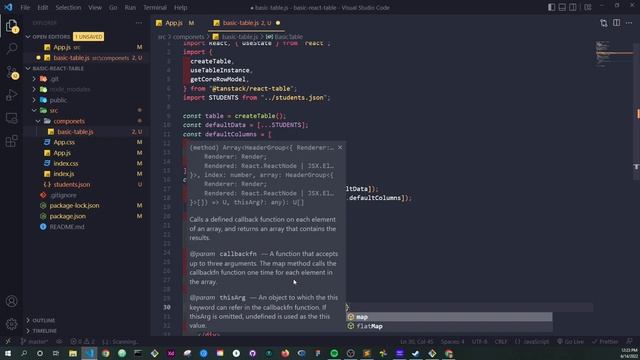
Task: Select flatMap suggestion in autocomplete list
Action: pos(449,326)
